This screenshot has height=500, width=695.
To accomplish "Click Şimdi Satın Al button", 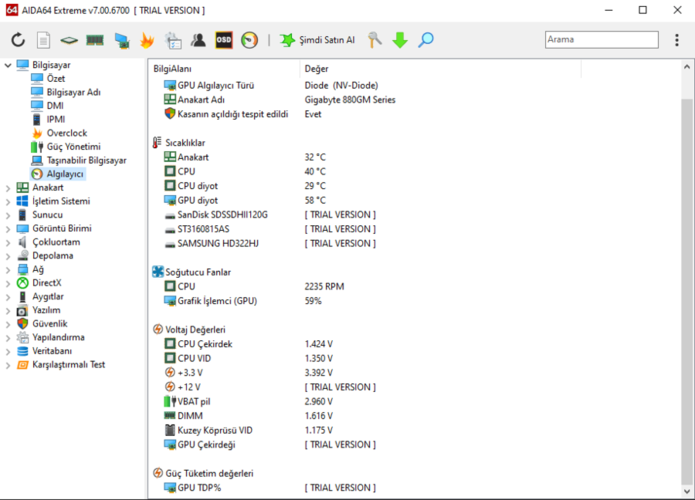I will click(x=317, y=40).
